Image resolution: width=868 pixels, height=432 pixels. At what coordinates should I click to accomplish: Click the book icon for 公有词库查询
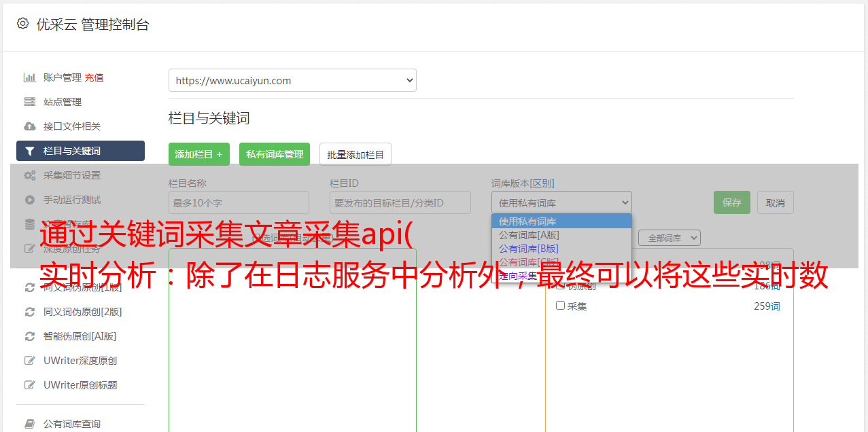coord(30,424)
